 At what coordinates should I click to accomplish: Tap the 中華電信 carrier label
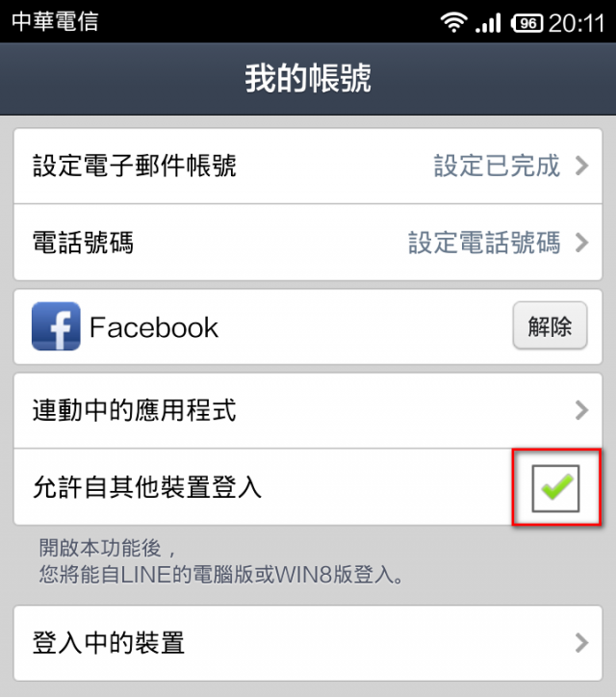pos(55,21)
